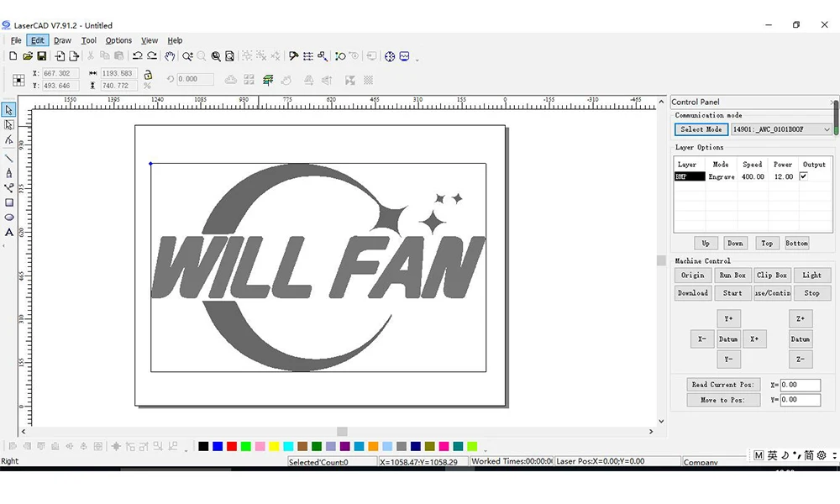
Task: Pick the black color swatch
Action: point(203,446)
